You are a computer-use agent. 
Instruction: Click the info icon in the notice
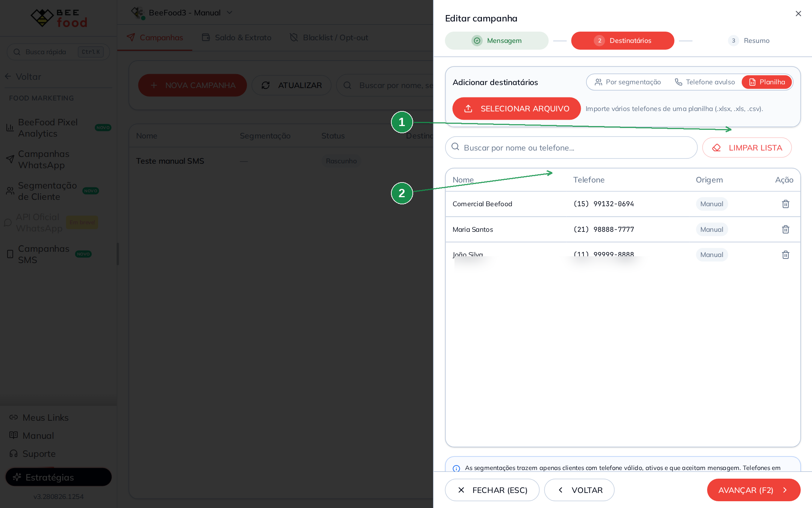[x=456, y=468]
